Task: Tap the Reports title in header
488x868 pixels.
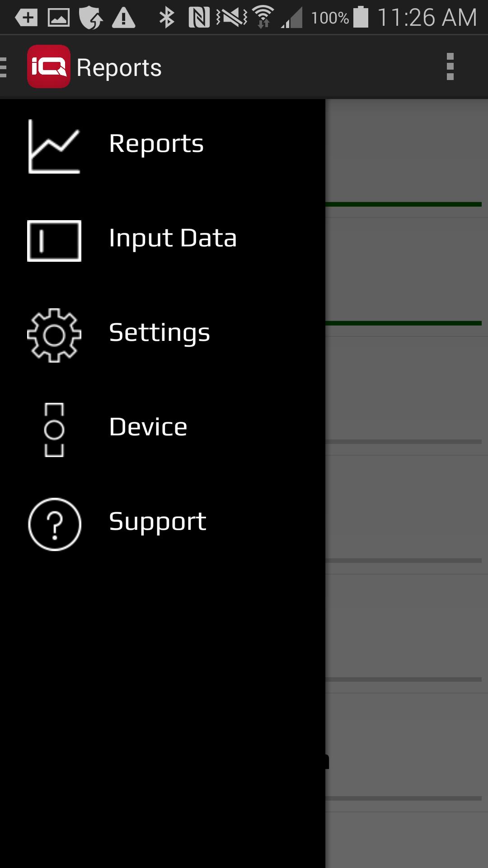Action: tap(119, 68)
